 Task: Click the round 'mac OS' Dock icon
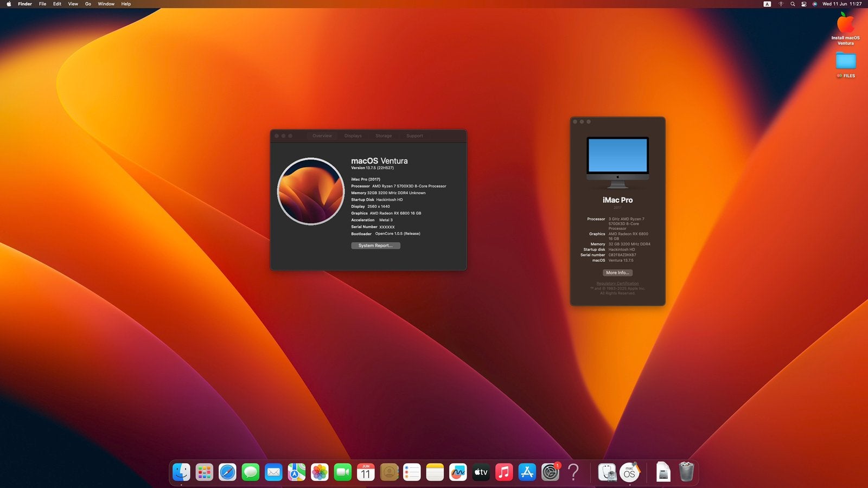click(x=630, y=472)
